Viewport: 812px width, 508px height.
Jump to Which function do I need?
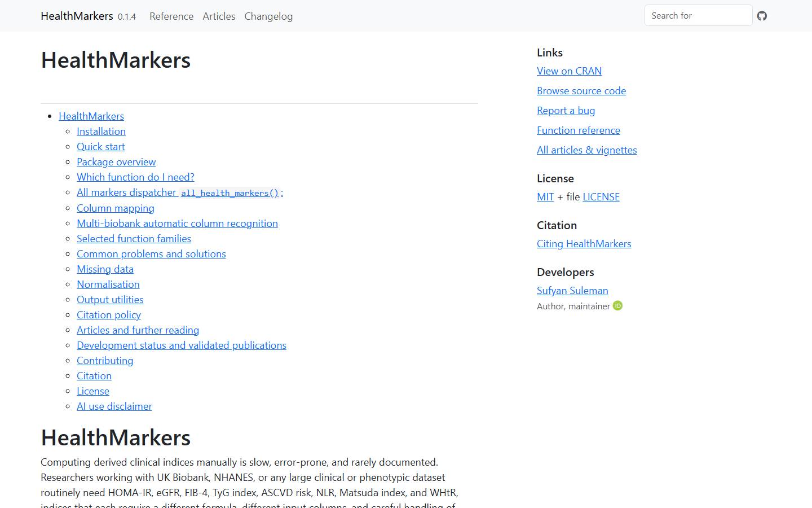click(135, 177)
